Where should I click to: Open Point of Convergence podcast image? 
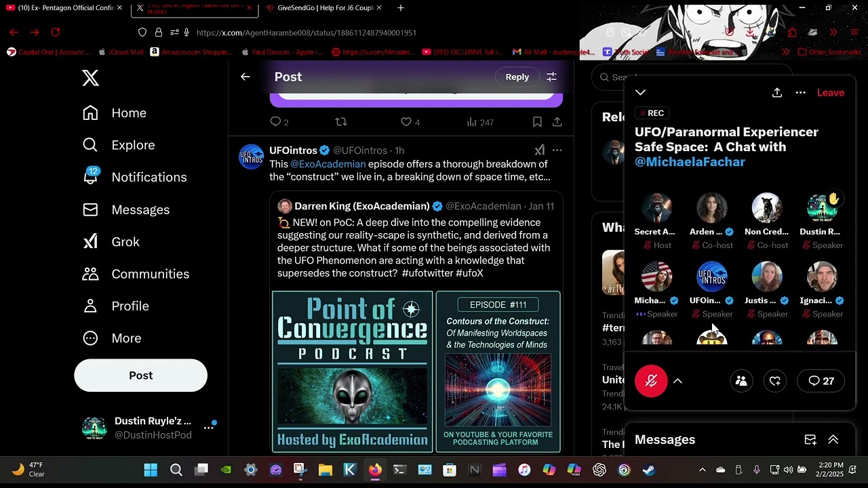[x=352, y=371]
